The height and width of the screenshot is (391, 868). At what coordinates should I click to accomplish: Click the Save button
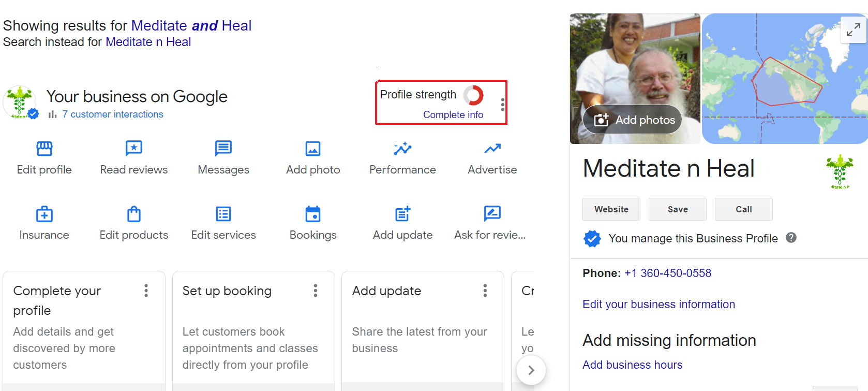click(x=678, y=209)
